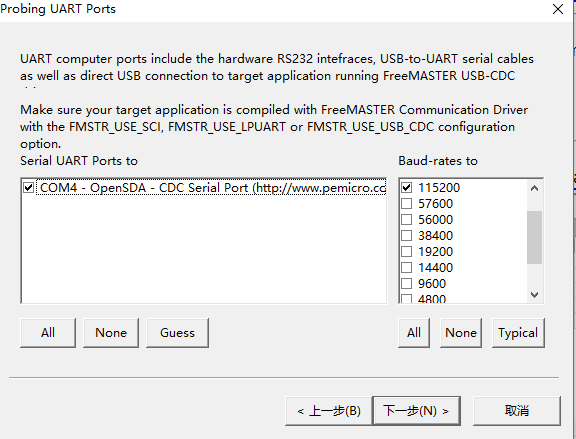Image resolution: width=576 pixels, height=439 pixels.
Task: Tick the 19200 baud-rate checkbox
Action: point(406,252)
